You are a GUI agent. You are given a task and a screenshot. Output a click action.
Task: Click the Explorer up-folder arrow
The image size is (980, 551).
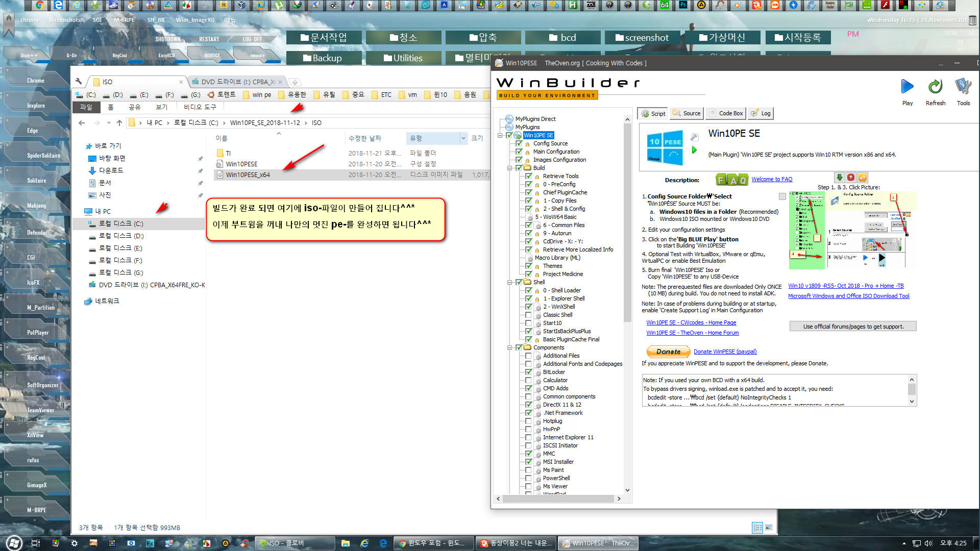point(119,123)
